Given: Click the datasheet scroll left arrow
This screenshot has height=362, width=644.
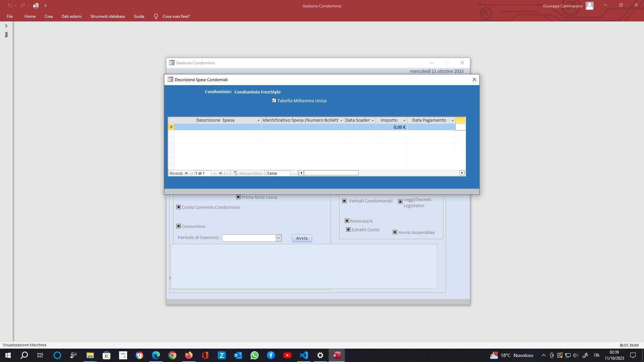Looking at the screenshot, I should pos(301,173).
